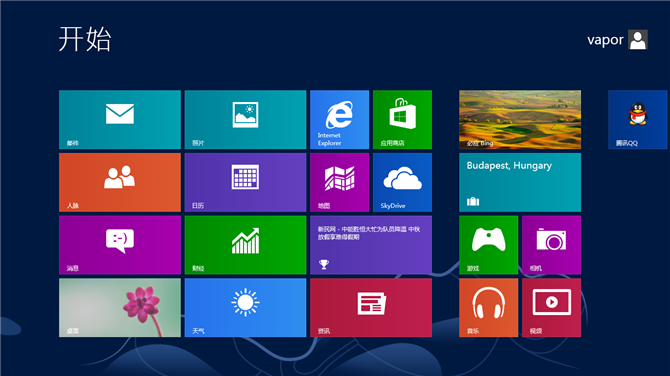Launch Tencent QQ penguin tile

[638, 119]
